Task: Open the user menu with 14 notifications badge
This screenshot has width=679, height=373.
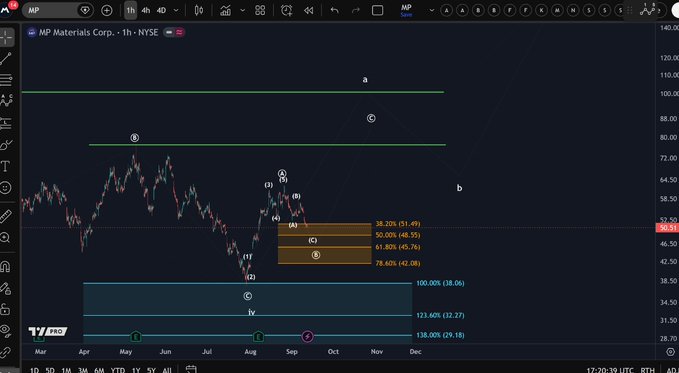Action: [x=7, y=9]
